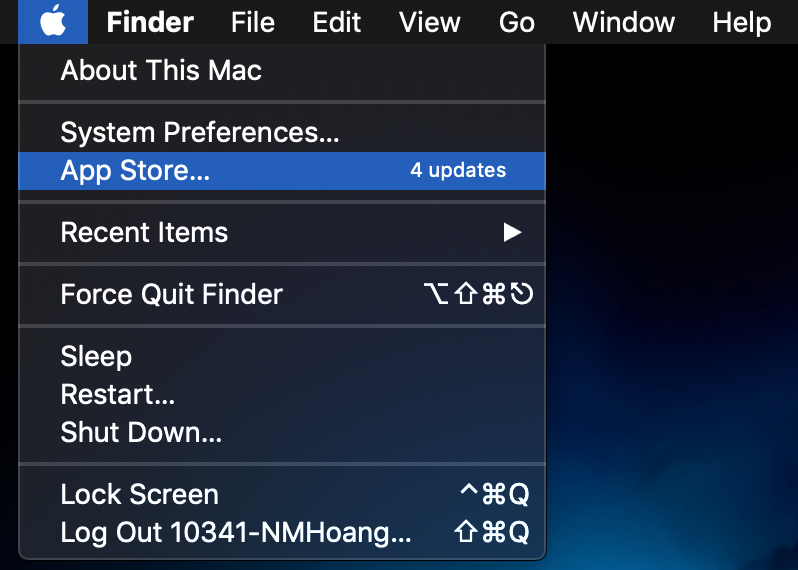Open System Preferences

(200, 133)
